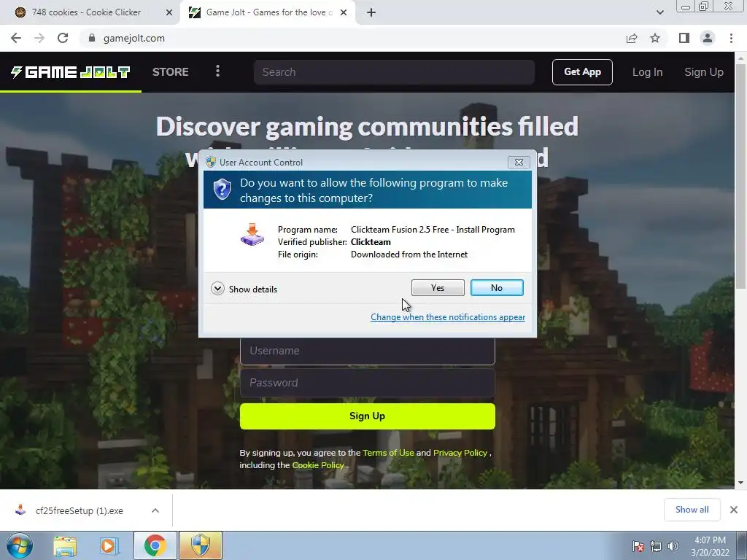This screenshot has width=747, height=560.
Task: Click Sign Up in top navigation
Action: click(704, 72)
